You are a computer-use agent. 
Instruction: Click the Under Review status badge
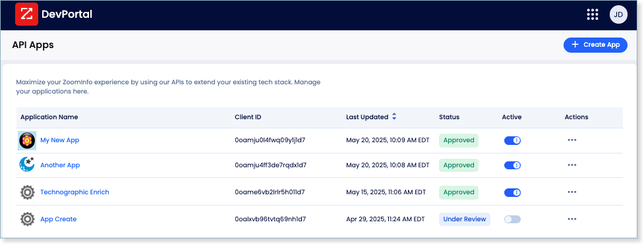coord(465,219)
